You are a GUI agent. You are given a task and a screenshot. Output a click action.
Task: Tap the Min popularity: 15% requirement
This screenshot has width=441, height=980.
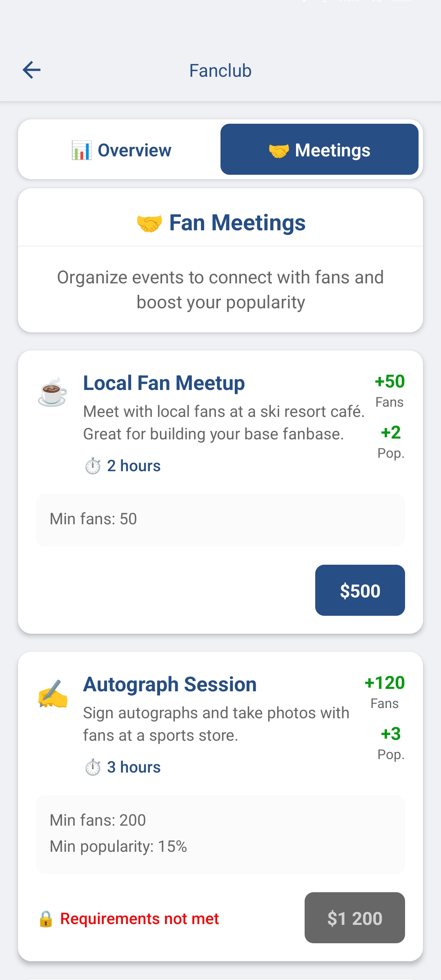click(118, 846)
